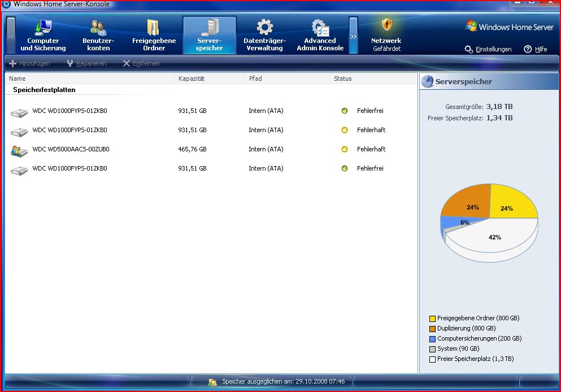Open Hilfe

click(536, 49)
